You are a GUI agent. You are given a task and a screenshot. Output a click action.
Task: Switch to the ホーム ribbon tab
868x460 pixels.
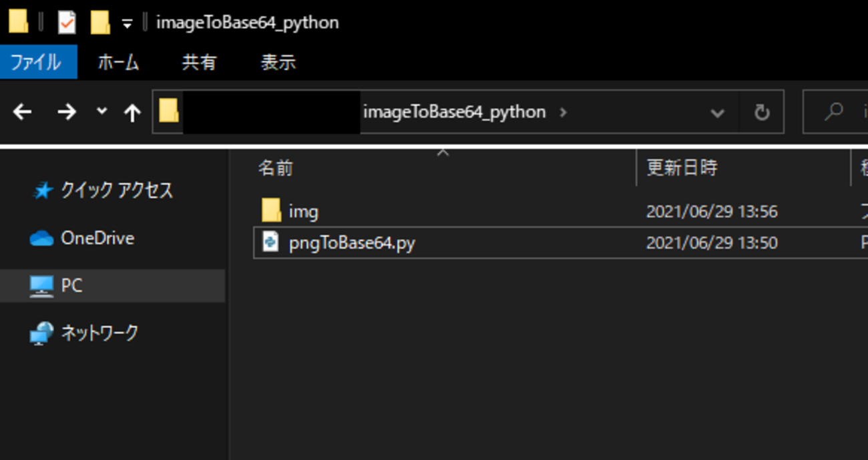coord(118,63)
